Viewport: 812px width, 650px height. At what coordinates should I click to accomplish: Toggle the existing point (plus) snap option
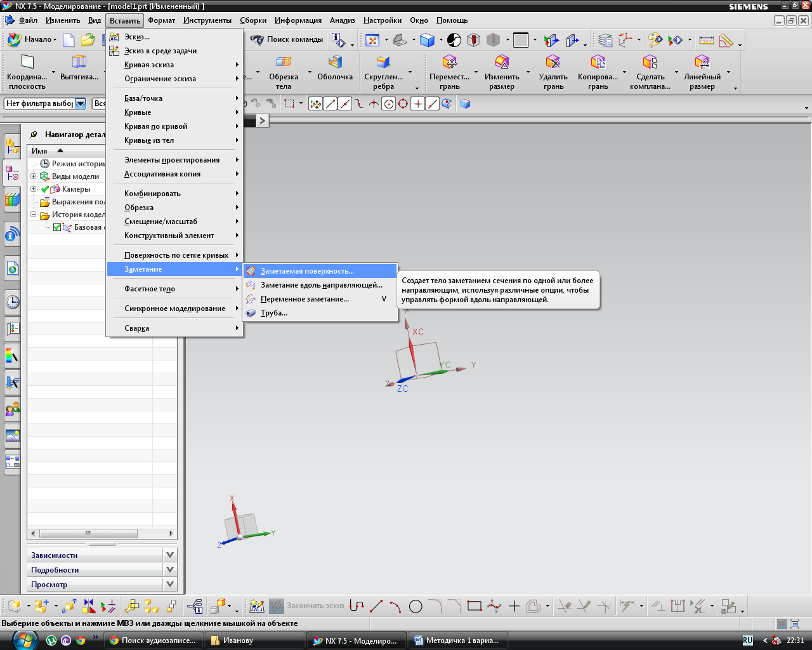417,103
